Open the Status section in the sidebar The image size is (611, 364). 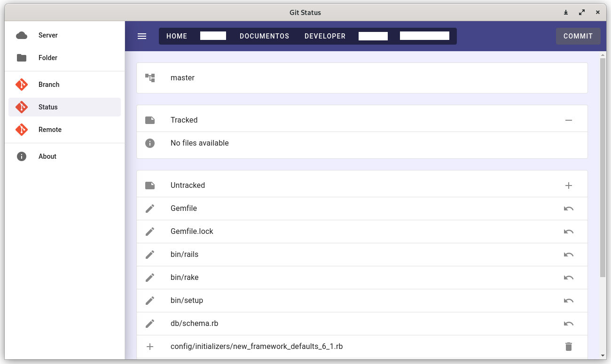[48, 107]
